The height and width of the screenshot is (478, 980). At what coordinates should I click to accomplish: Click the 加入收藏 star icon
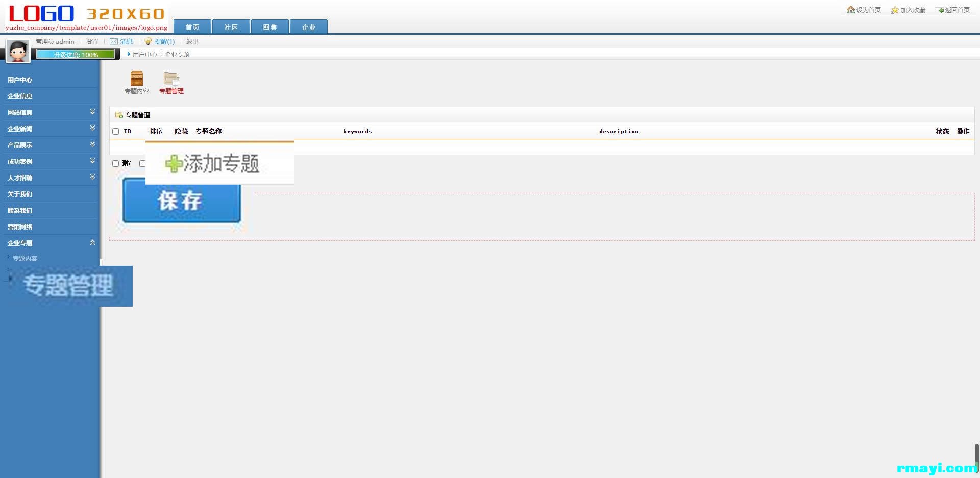pos(895,10)
